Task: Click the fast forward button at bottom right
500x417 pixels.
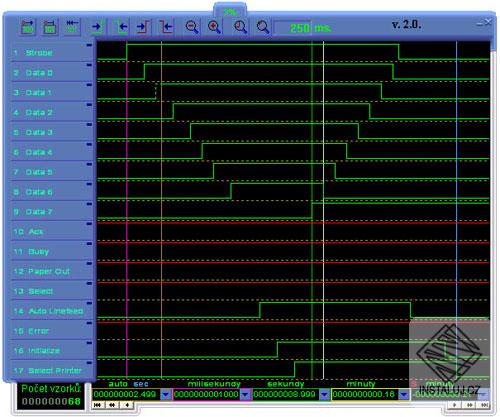Action: coord(470,405)
